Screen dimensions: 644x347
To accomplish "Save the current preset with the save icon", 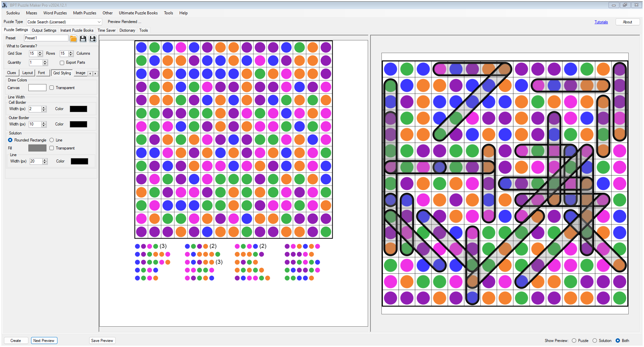I will [x=83, y=39].
